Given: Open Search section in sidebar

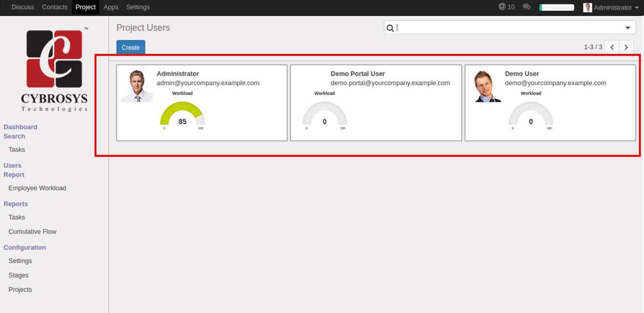Looking at the screenshot, I should (14, 136).
